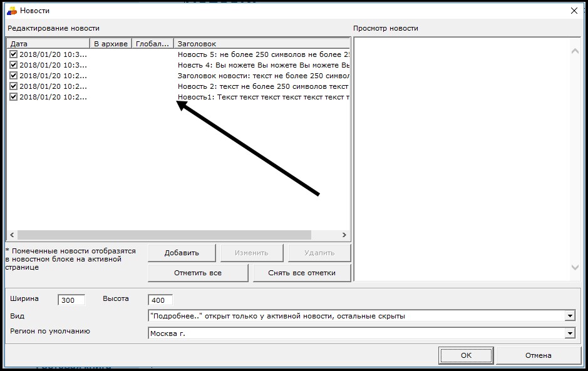Viewport: 588px width, 371px height.
Task: Confirm with the OK button
Action: [x=466, y=355]
